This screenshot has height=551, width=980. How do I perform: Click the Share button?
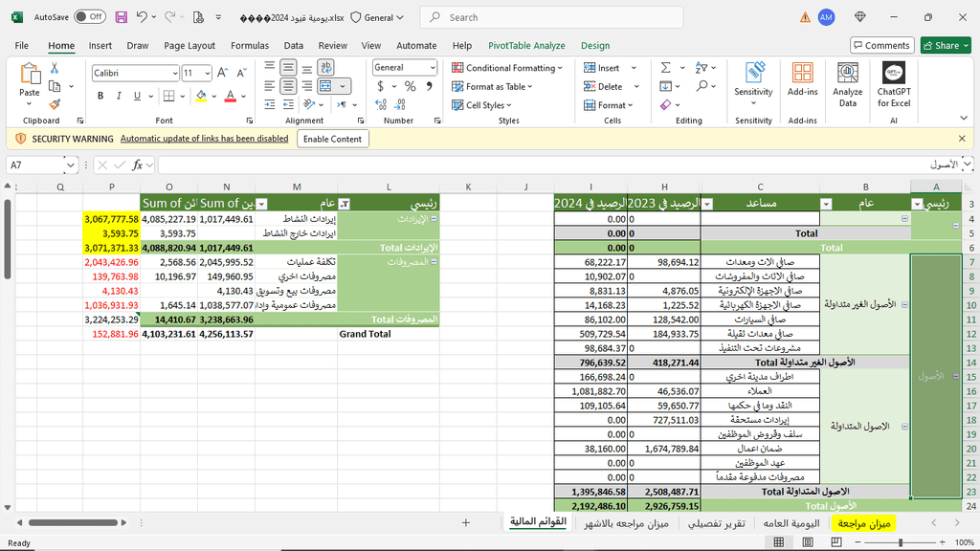(945, 45)
